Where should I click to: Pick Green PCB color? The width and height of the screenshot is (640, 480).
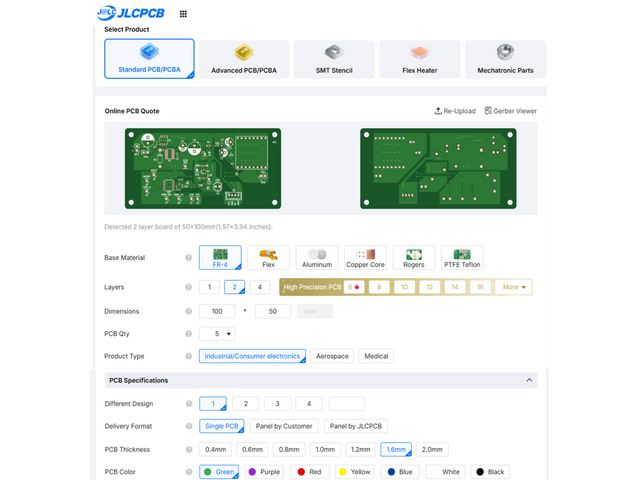219,472
